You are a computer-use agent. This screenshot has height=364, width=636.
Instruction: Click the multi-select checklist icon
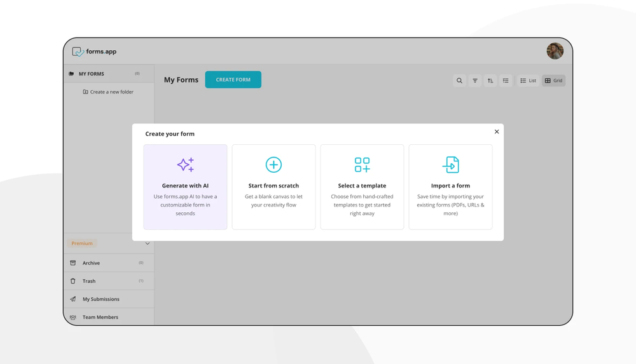coord(506,81)
